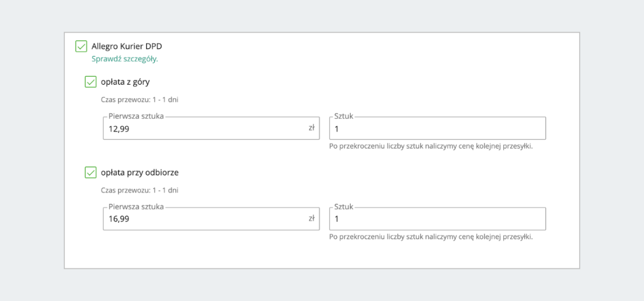This screenshot has width=644, height=301.
Task: Click helper text below opłata przy odbiorze Sztuk field
Action: (431, 237)
